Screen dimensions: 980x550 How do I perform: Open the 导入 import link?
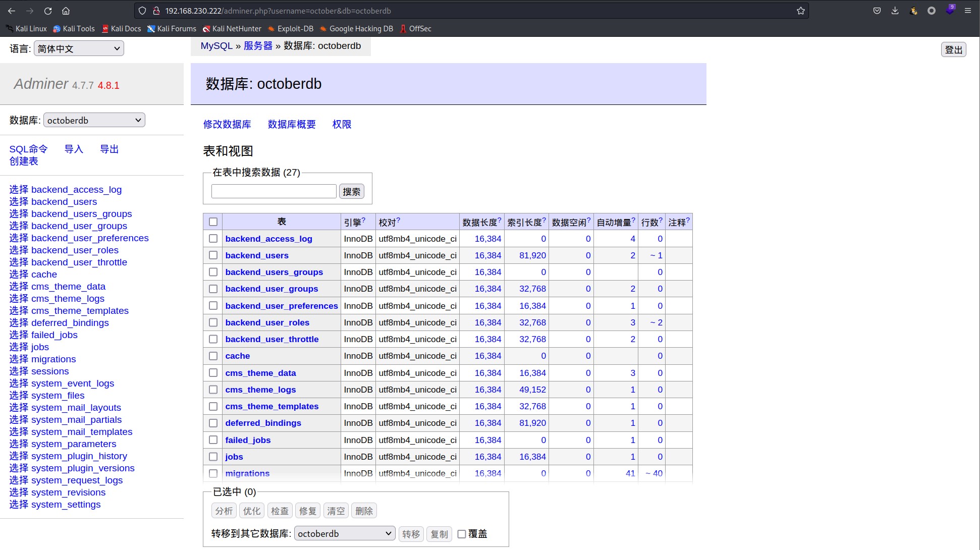point(74,149)
